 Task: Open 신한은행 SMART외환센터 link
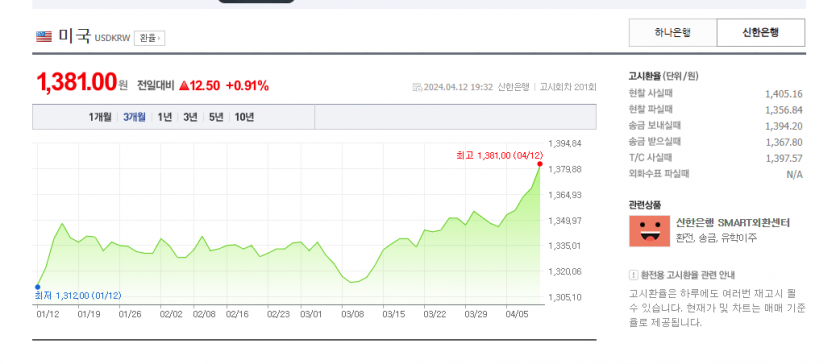click(x=733, y=223)
